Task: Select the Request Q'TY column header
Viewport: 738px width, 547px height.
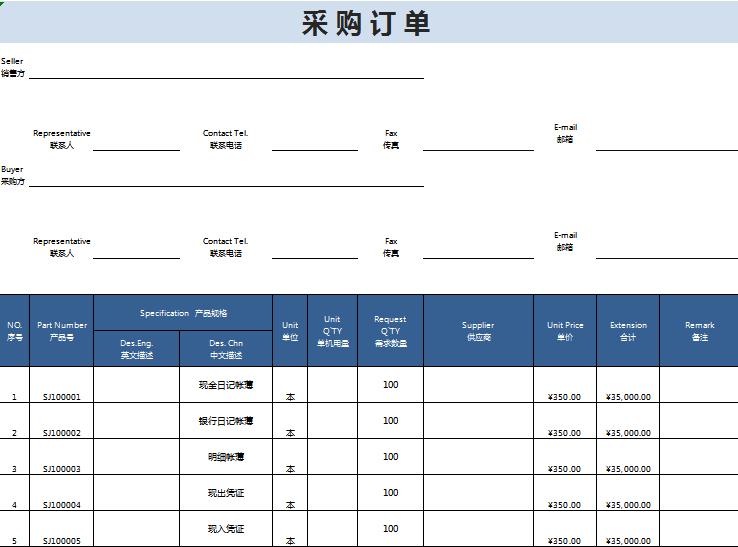Action: [x=390, y=331]
